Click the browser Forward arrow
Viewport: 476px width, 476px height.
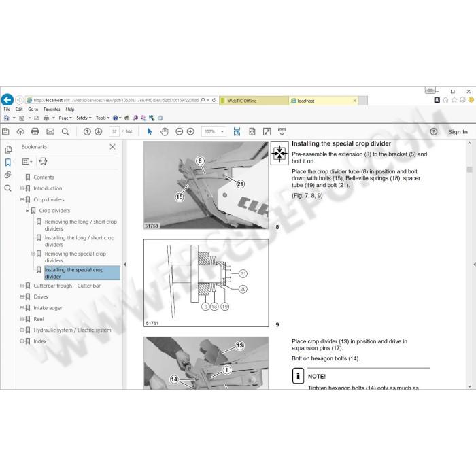pyautogui.click(x=19, y=99)
